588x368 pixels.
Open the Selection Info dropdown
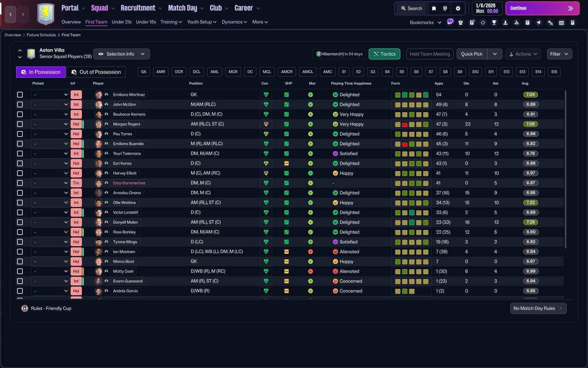click(x=122, y=54)
